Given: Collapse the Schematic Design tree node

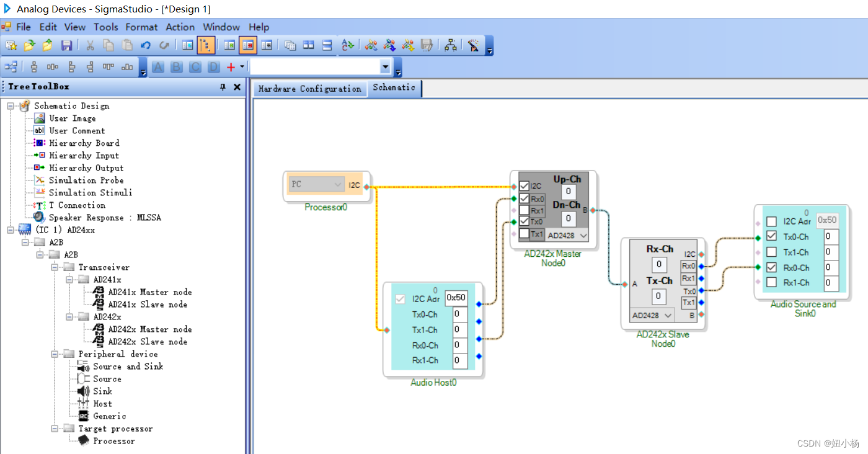Looking at the screenshot, I should pos(11,106).
